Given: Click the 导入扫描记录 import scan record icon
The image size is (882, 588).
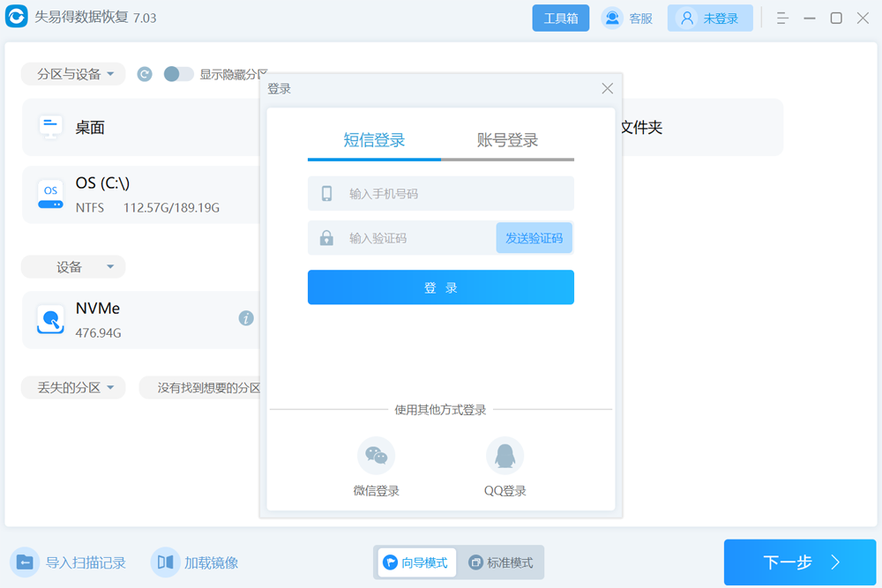Looking at the screenshot, I should click(x=25, y=562).
